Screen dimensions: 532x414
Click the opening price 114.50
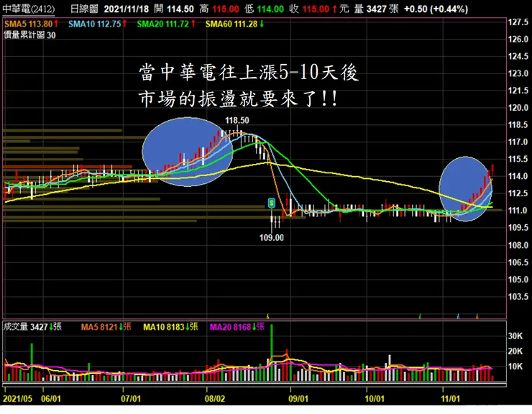[x=180, y=9]
